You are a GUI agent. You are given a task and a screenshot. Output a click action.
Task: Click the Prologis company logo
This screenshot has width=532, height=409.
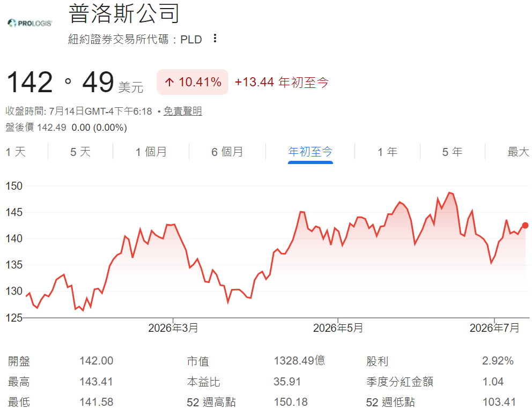pos(30,23)
